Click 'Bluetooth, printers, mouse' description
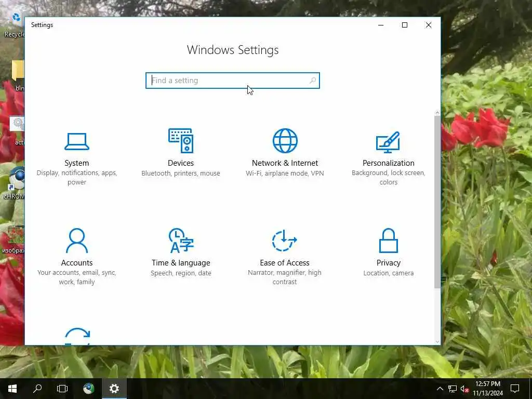532x399 pixels. point(181,173)
